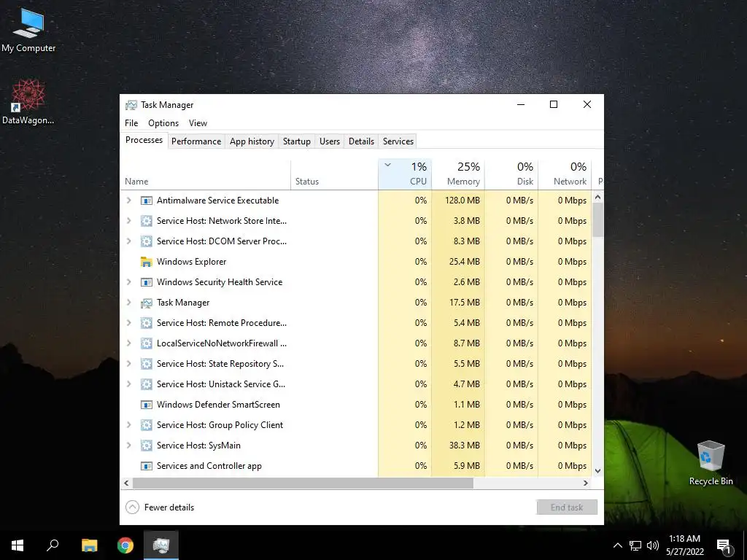Click the End task button
The height and width of the screenshot is (560, 747).
567,507
